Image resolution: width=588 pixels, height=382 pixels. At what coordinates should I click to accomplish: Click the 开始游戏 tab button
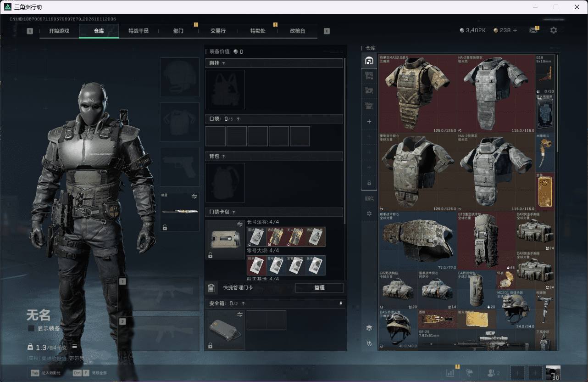(x=59, y=31)
